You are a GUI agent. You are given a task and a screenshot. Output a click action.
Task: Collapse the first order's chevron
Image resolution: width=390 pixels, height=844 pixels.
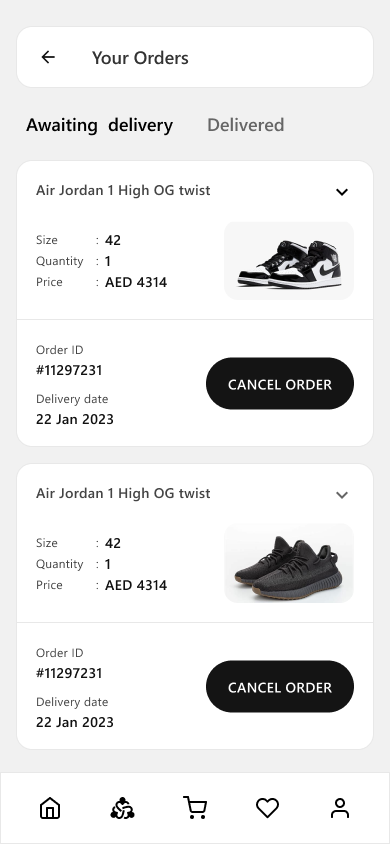[342, 192]
